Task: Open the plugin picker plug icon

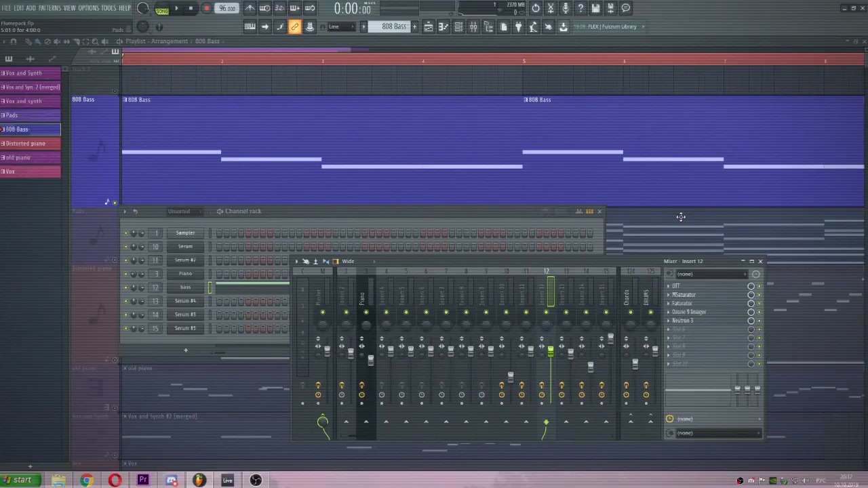Action: point(518,26)
